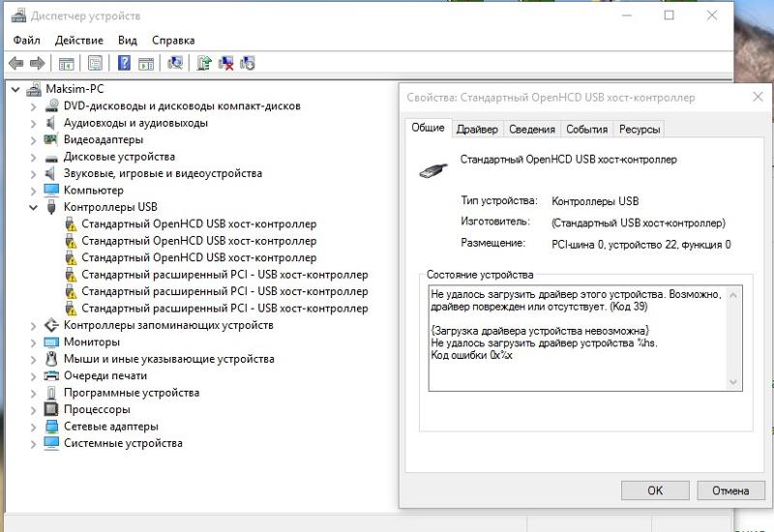Open the Properties sheet toolbar icon
Screen dimensions: 774x532
coord(95,64)
